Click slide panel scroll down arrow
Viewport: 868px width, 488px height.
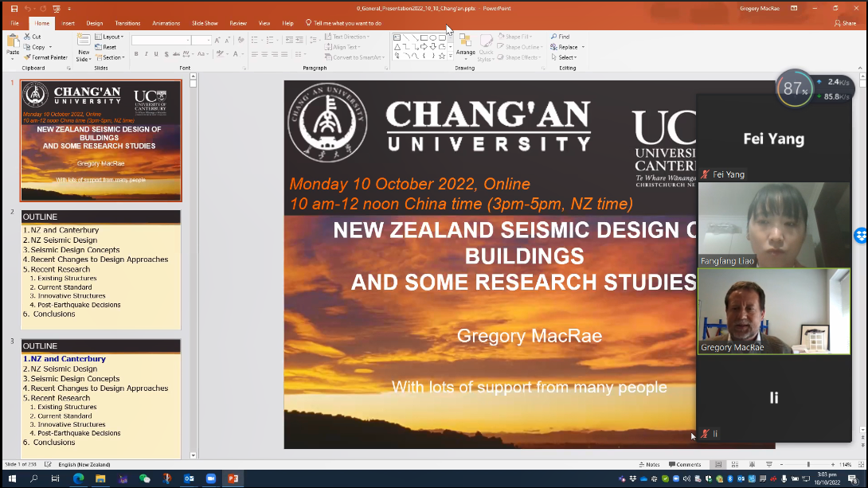pyautogui.click(x=193, y=455)
